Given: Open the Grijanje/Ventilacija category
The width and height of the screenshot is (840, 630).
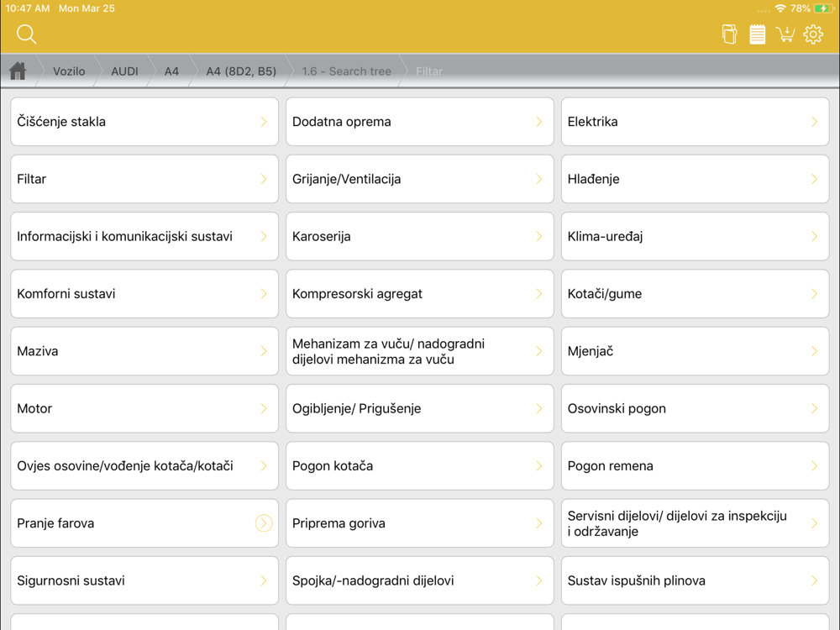Looking at the screenshot, I should tap(419, 179).
